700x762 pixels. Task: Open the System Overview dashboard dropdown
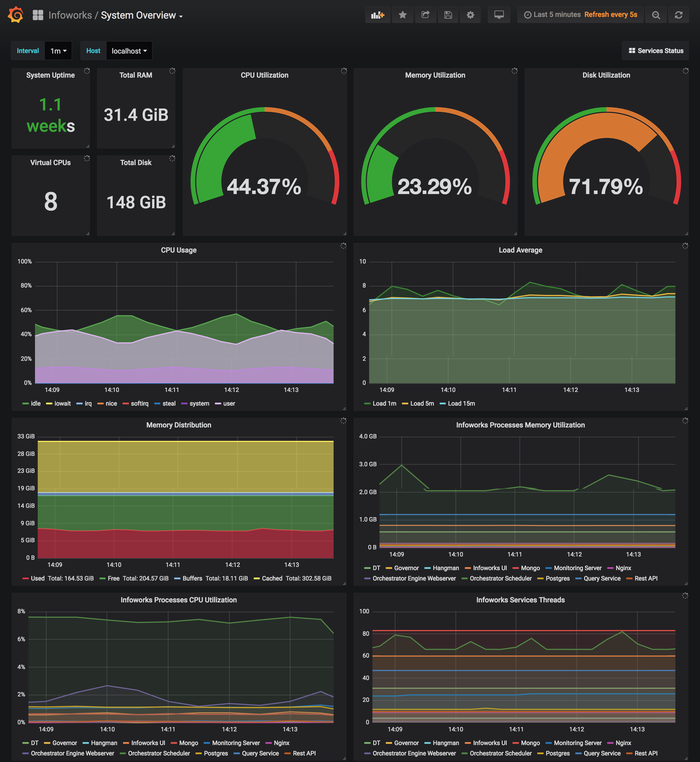pyautogui.click(x=142, y=16)
